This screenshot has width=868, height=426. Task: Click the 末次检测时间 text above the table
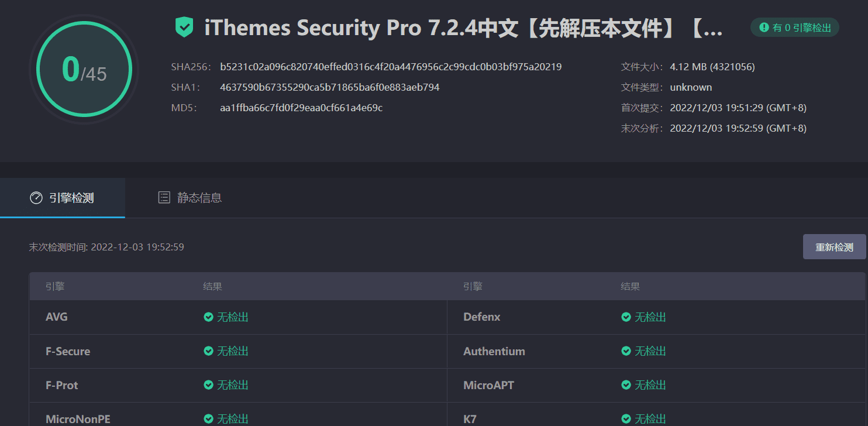click(106, 247)
